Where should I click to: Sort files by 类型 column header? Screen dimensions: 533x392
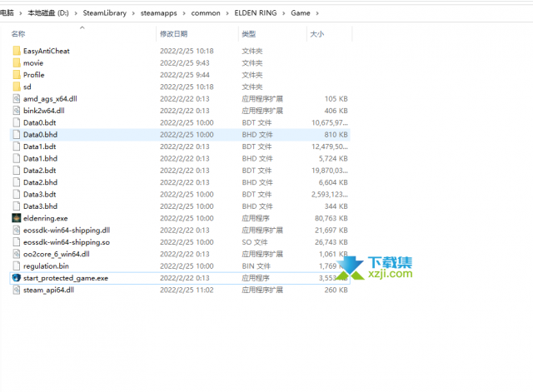(248, 34)
